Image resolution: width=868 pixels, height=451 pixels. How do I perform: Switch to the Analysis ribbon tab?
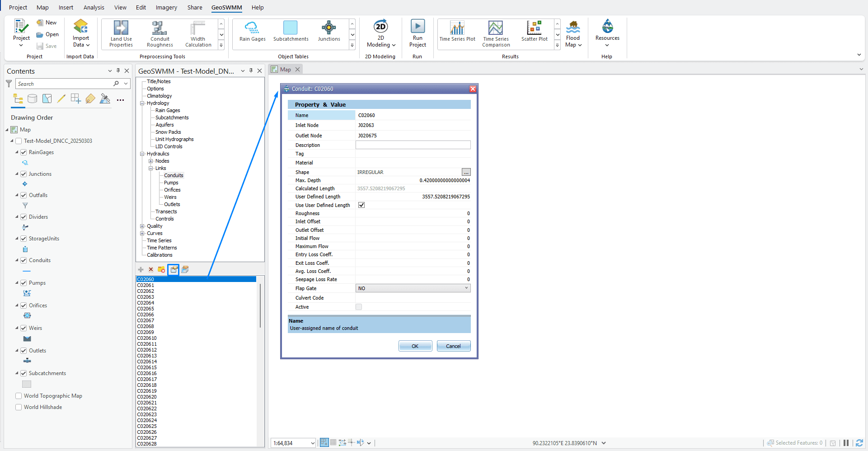click(x=94, y=7)
